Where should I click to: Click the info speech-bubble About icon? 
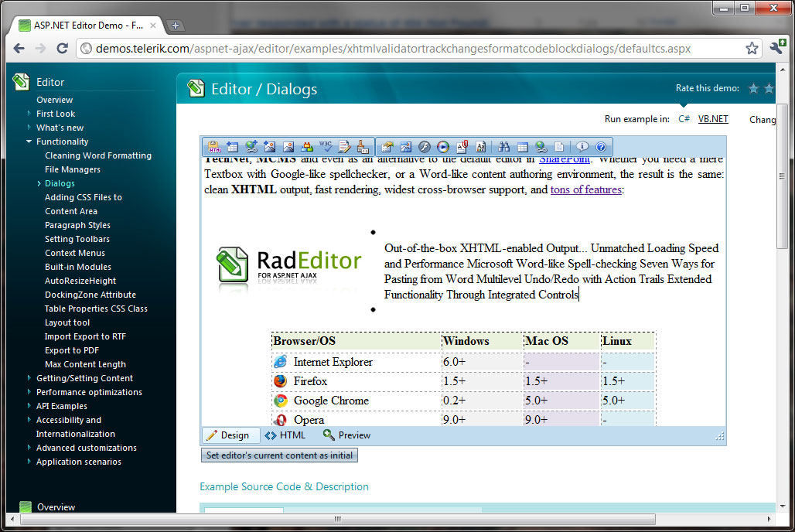coord(582,147)
